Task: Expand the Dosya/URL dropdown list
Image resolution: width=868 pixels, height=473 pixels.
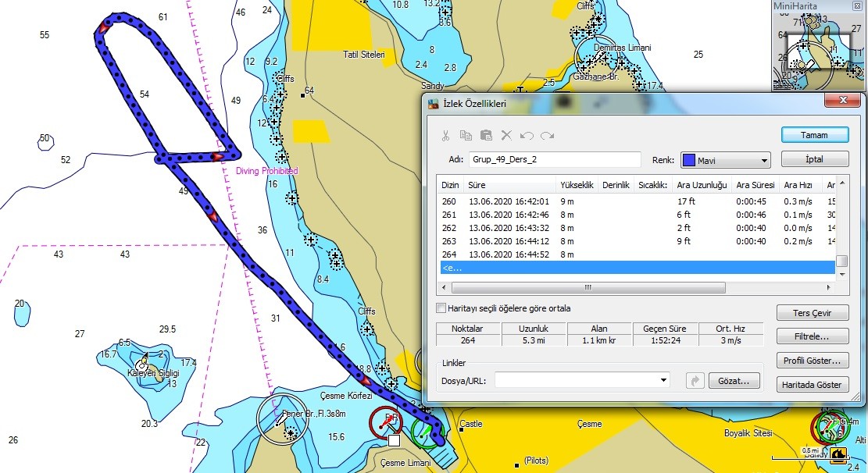Action: point(663,381)
